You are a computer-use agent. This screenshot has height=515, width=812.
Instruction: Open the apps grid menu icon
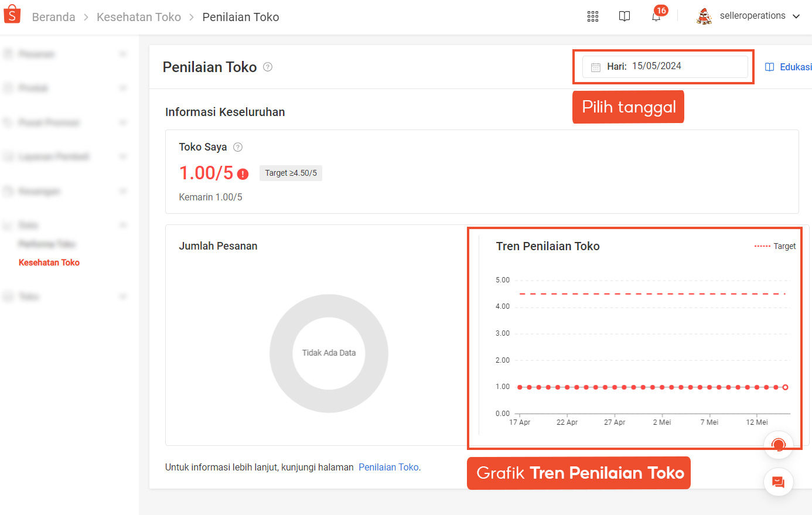tap(592, 16)
